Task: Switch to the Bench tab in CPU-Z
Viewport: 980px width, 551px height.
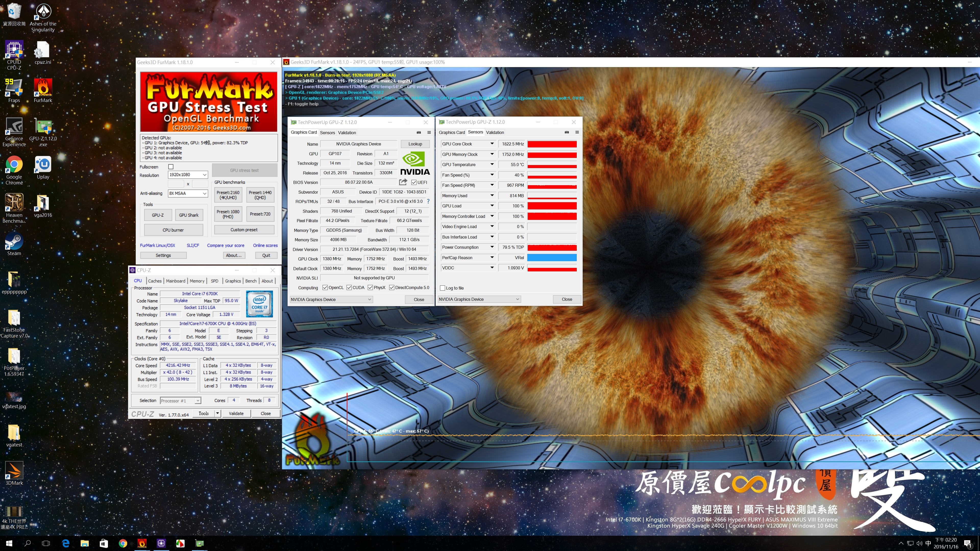Action: coord(251,281)
